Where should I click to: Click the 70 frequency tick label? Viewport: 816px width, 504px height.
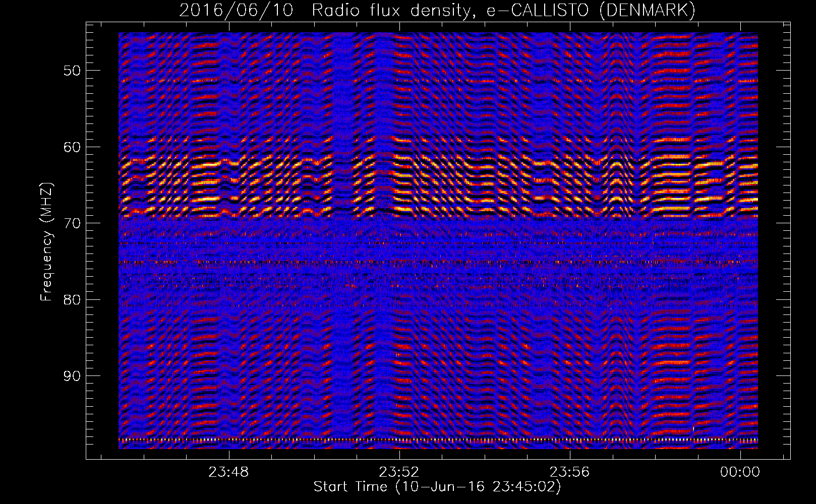point(72,223)
